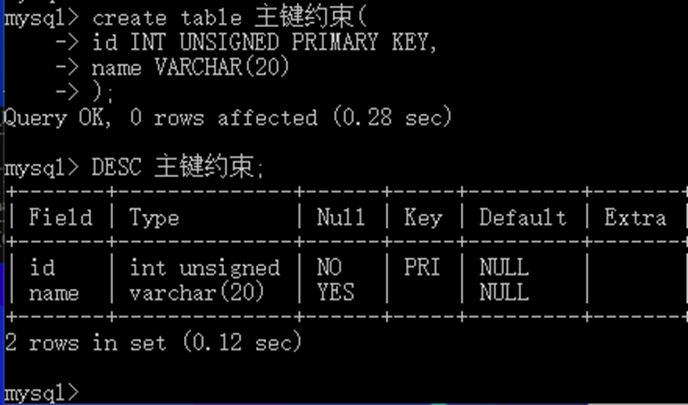Screen dimensions: 688x405
Task: Click the 'Null' column header
Action: point(341,217)
